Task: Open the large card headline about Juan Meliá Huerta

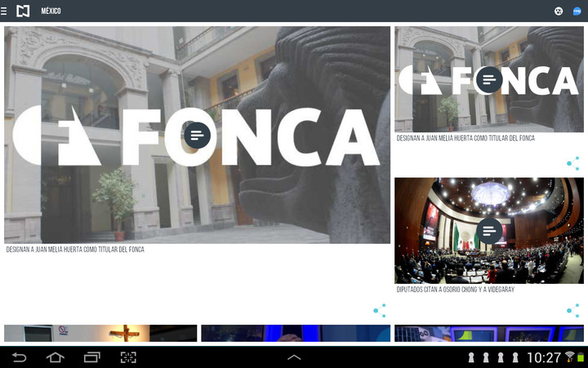Action: [x=75, y=249]
